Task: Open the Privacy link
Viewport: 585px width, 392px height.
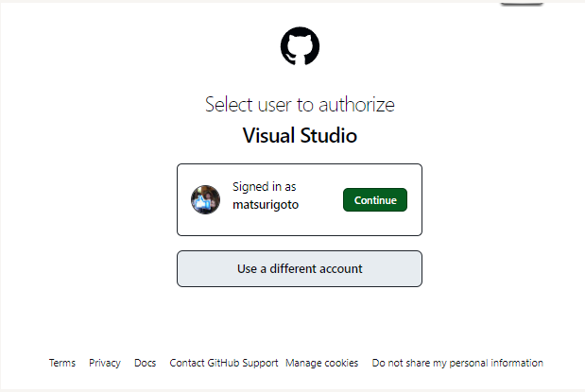Action: [105, 363]
